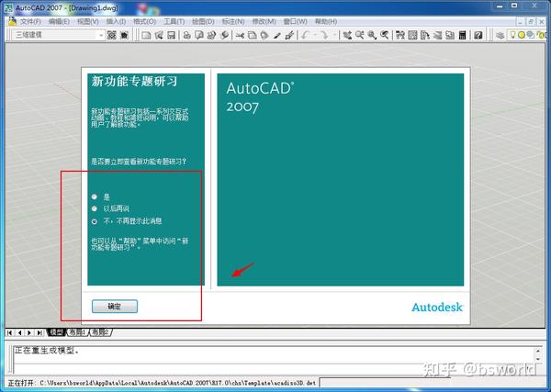Toggle the layer lock padlock icon

point(540,35)
